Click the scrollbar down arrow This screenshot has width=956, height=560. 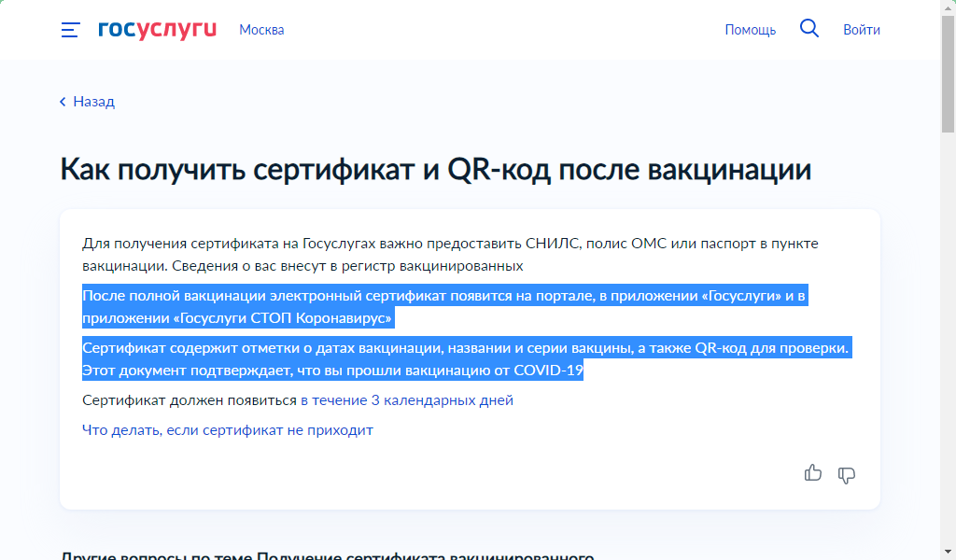[x=949, y=553]
